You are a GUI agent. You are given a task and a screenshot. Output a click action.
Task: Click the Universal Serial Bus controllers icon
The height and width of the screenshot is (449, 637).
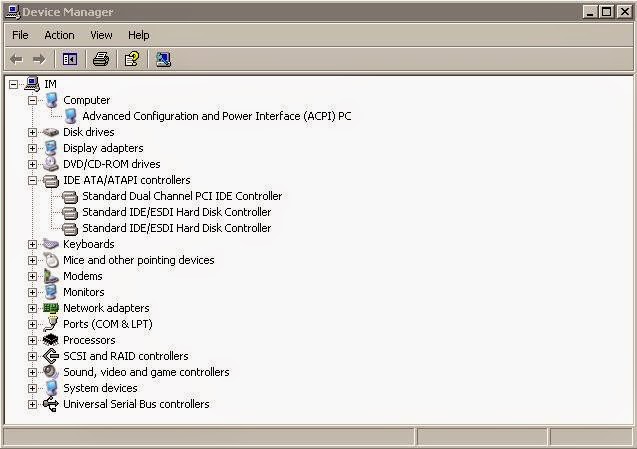pyautogui.click(x=51, y=404)
